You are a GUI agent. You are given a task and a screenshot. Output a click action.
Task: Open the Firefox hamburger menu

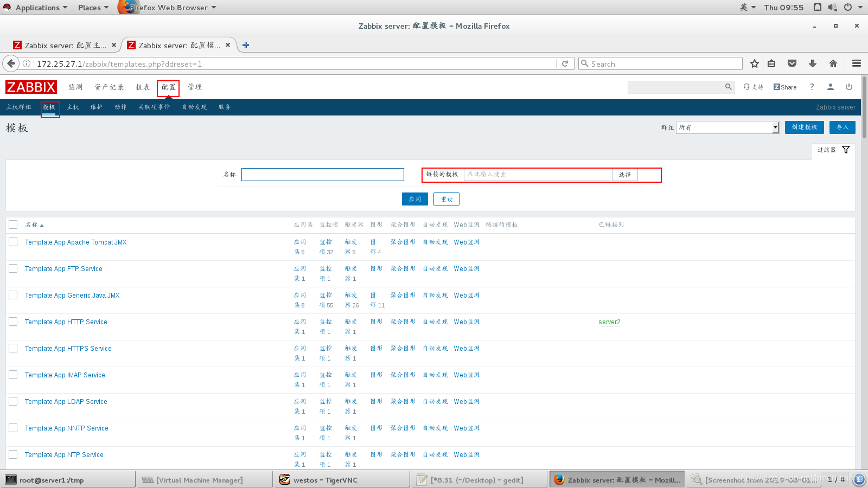[857, 63]
